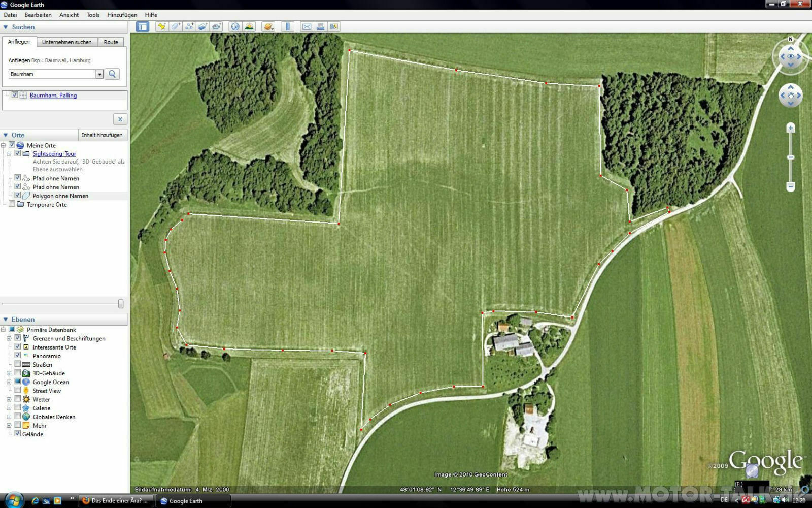812x508 pixels.
Task: Open the ruler measuring tool
Action: 287,27
